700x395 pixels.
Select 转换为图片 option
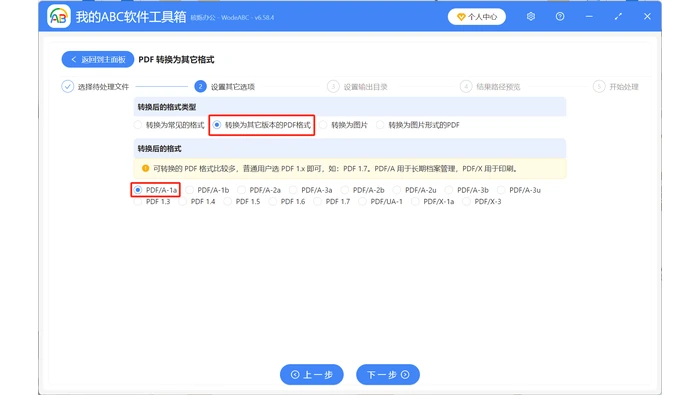click(x=344, y=125)
